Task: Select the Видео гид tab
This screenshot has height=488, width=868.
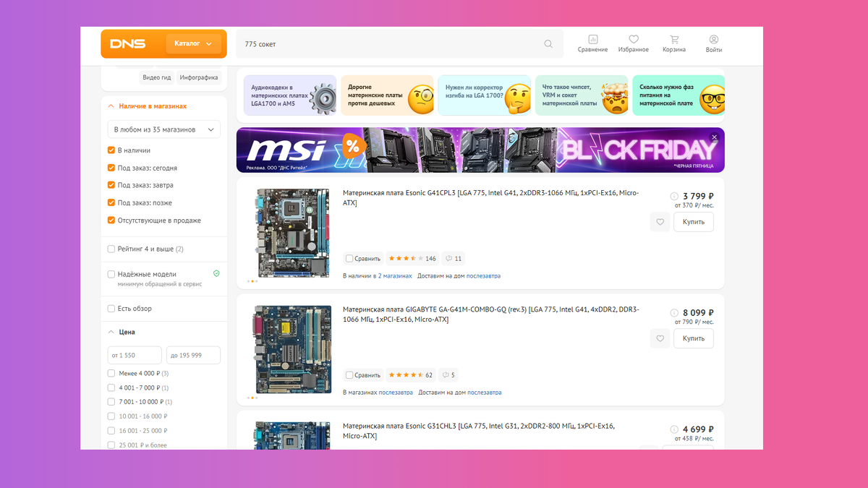Action: point(156,77)
